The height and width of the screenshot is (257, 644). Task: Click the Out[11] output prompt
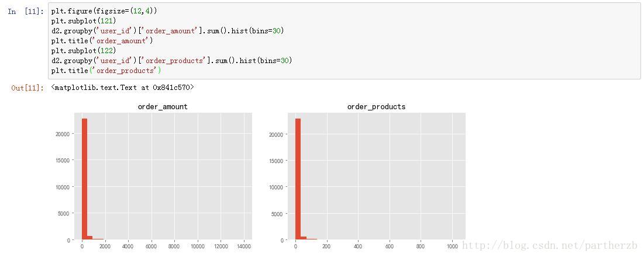point(27,88)
